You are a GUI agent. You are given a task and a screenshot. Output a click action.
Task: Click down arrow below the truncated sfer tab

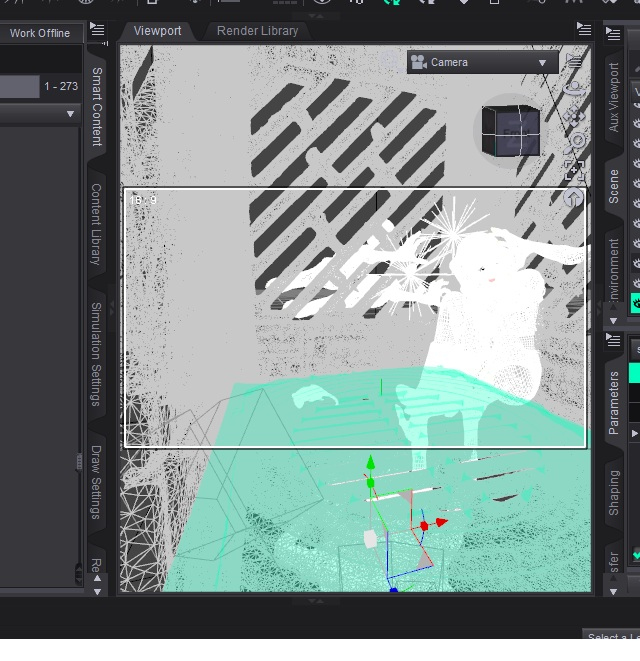(613, 591)
